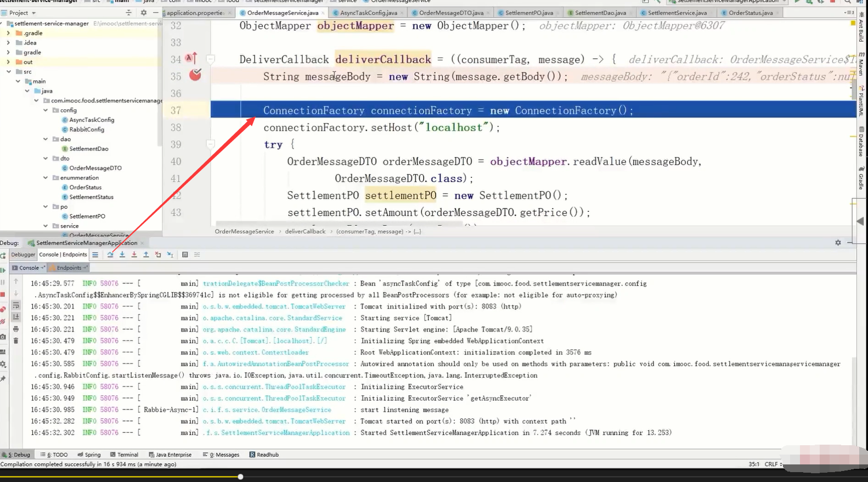
Task: Switch to the Debugger tab
Action: [x=23, y=255]
